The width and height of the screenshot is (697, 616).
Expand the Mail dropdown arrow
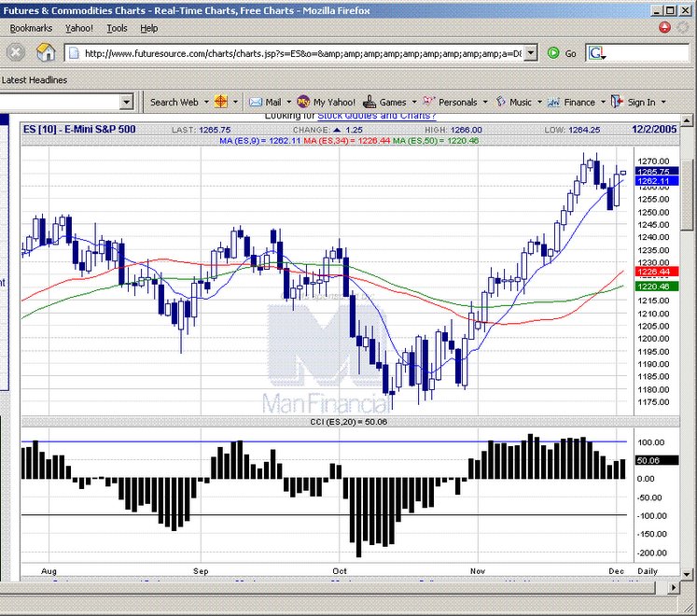(x=289, y=103)
